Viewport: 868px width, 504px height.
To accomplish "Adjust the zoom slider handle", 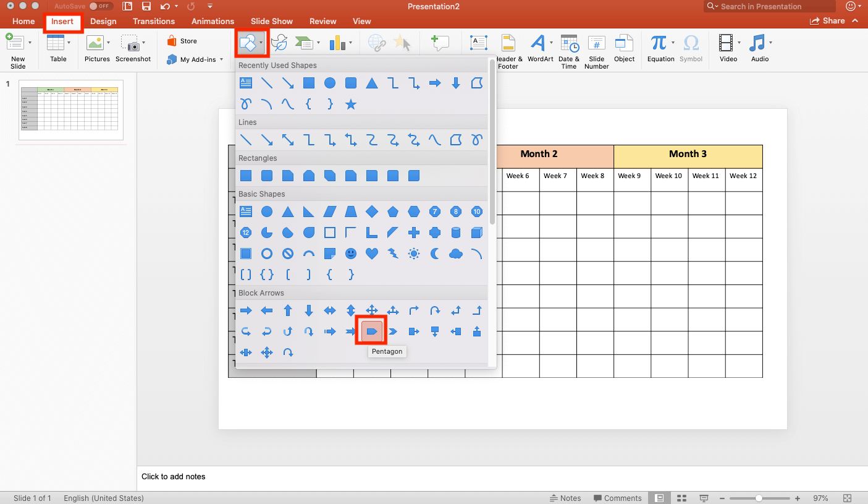I will (759, 498).
